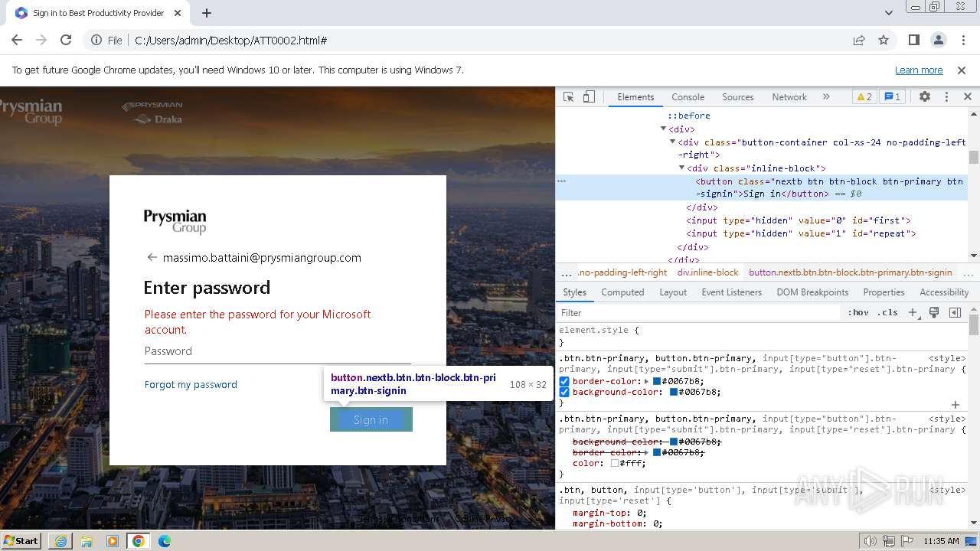
Task: Open the DevTools settings gear
Action: 925,97
